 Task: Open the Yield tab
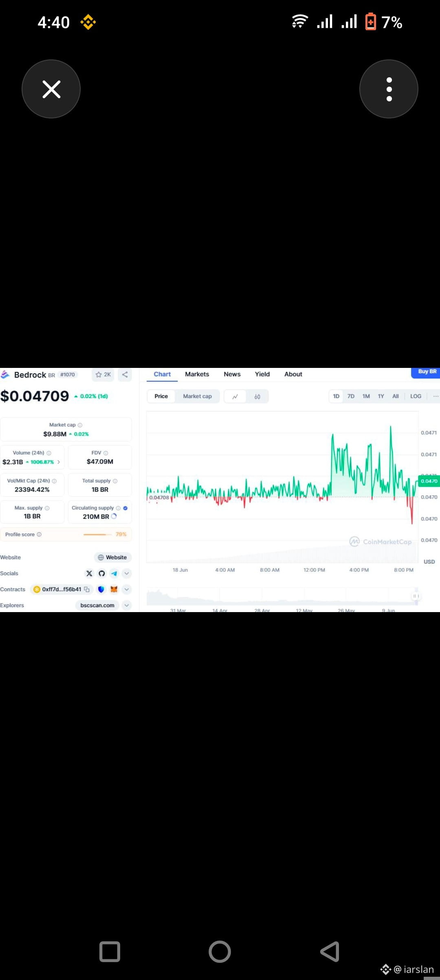click(262, 374)
